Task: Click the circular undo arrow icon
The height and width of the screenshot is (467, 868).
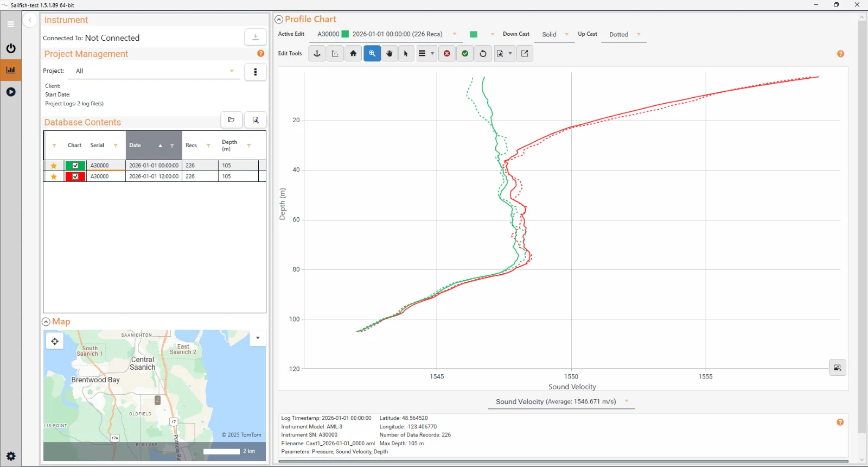Action: [x=483, y=53]
